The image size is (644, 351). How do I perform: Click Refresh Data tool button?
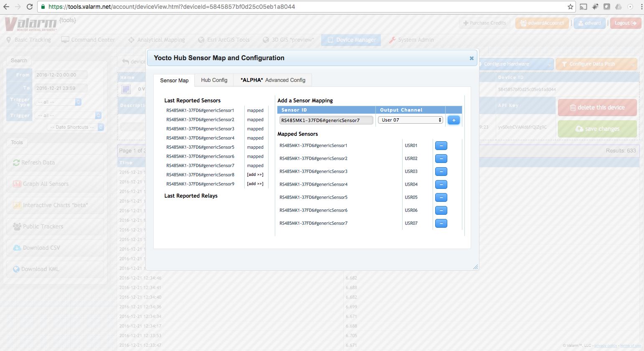click(x=55, y=163)
